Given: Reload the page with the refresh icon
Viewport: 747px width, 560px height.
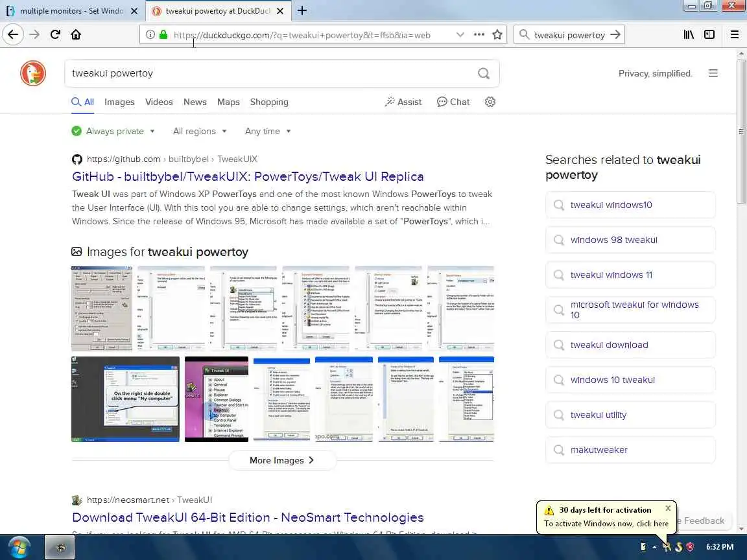Looking at the screenshot, I should coord(55,34).
